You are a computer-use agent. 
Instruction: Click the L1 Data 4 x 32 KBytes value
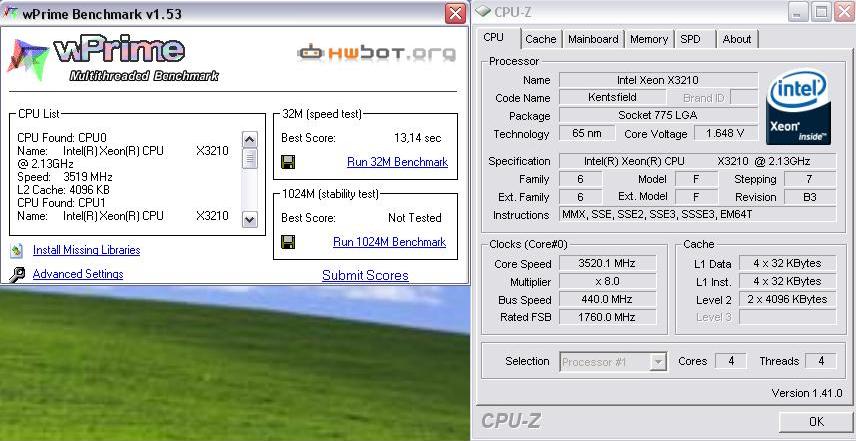787,264
